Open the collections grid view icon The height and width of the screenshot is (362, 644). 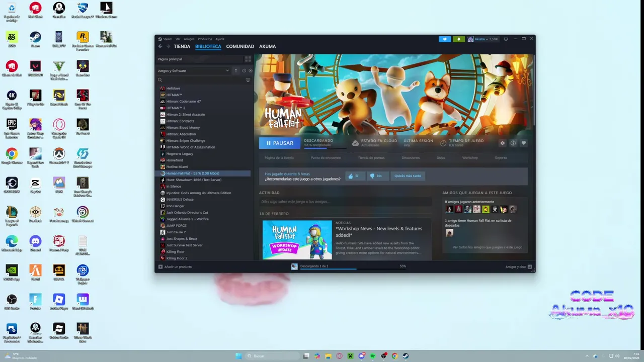click(248, 59)
